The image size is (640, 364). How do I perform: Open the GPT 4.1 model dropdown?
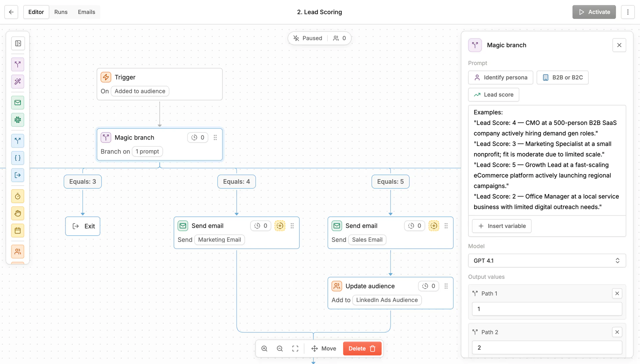pos(546,260)
